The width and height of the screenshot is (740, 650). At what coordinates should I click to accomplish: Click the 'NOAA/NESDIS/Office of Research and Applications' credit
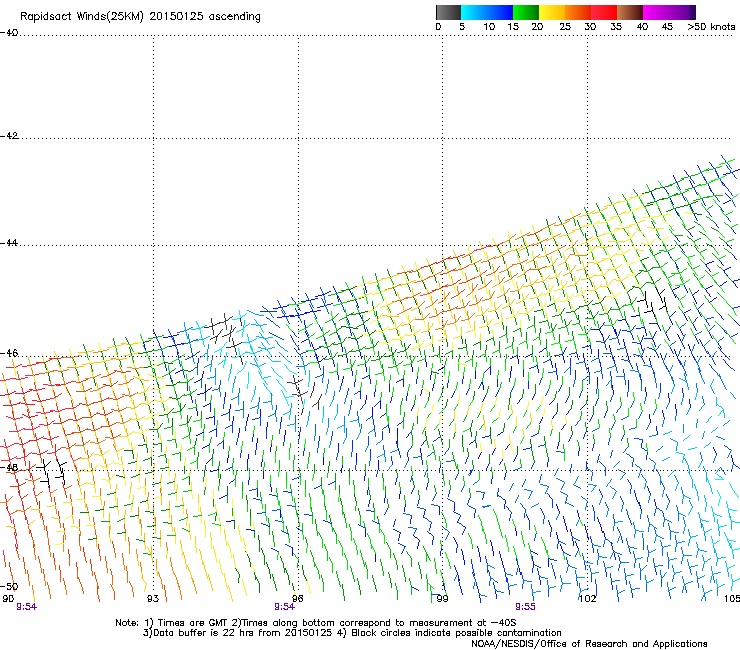[x=589, y=644]
